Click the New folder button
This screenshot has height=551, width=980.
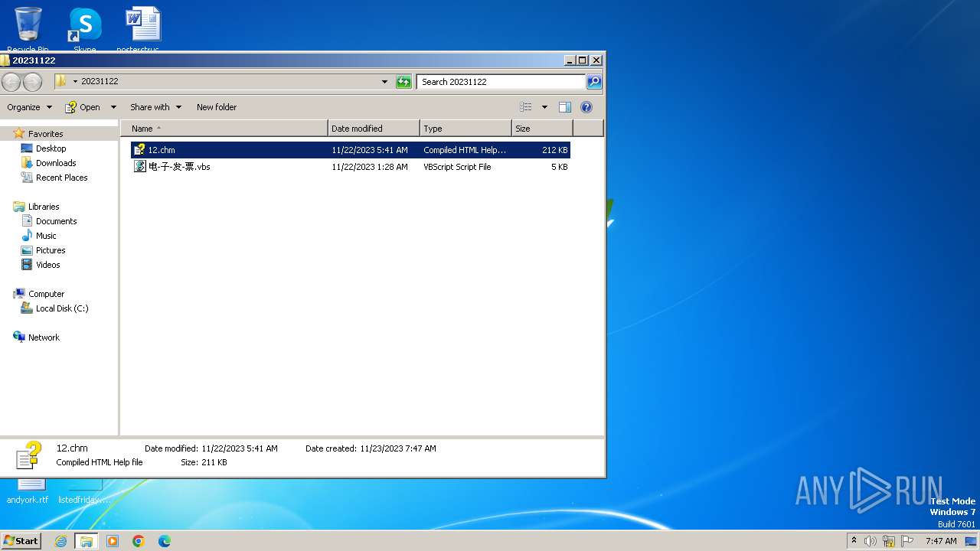pos(217,107)
